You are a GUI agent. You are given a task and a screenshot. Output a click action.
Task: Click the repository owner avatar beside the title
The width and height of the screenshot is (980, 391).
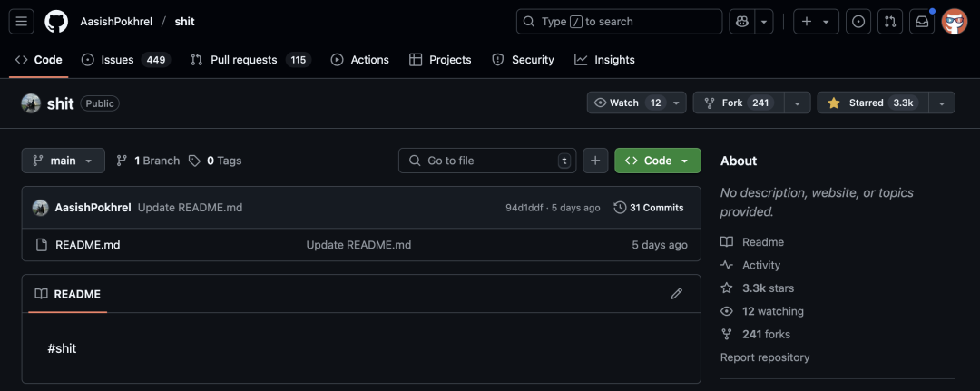click(31, 103)
